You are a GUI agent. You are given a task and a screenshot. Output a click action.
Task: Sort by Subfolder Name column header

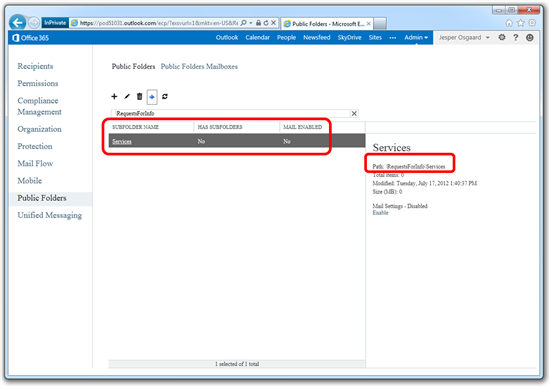(135, 127)
